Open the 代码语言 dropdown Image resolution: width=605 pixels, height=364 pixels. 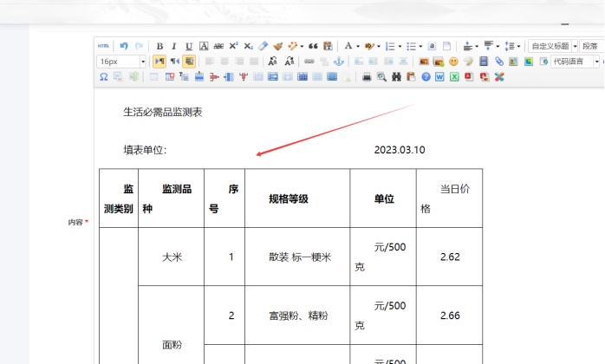click(x=596, y=62)
